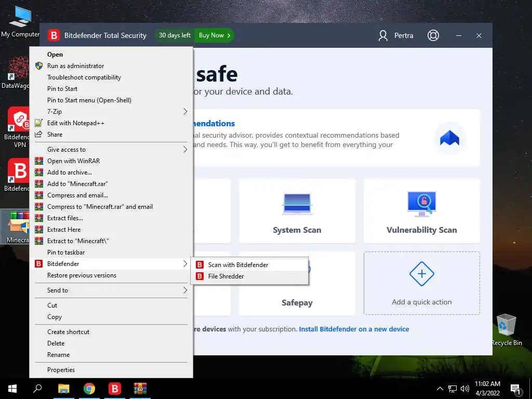
Task: Choose Compress to "Minecraft.rar" and email
Action: click(x=111, y=207)
